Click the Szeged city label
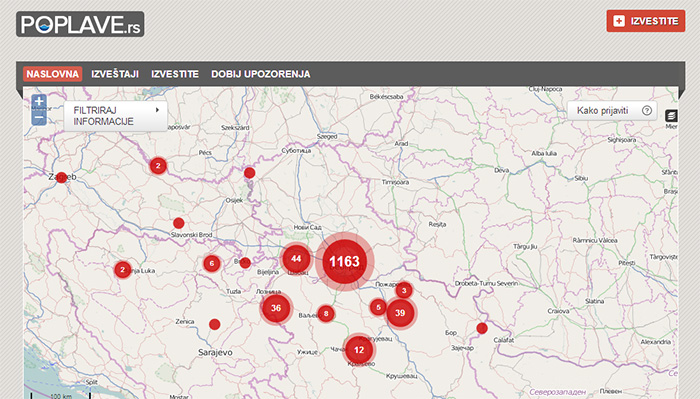This screenshot has width=700, height=399. (327, 137)
